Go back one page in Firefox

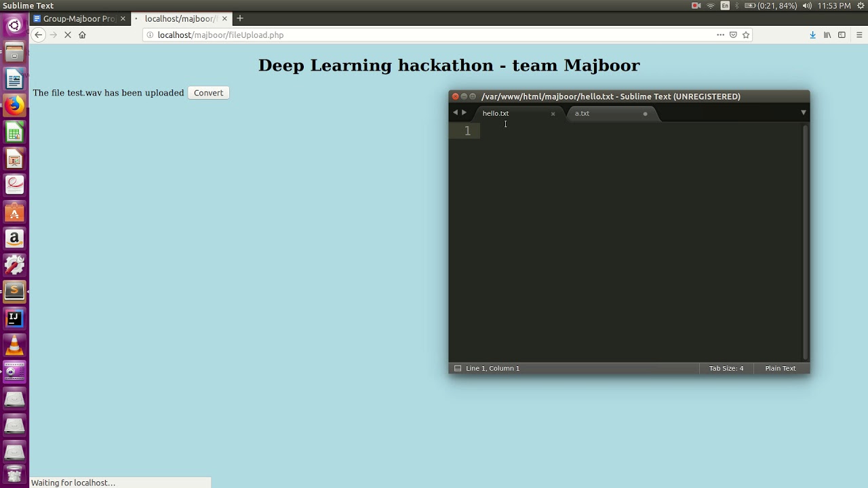39,35
